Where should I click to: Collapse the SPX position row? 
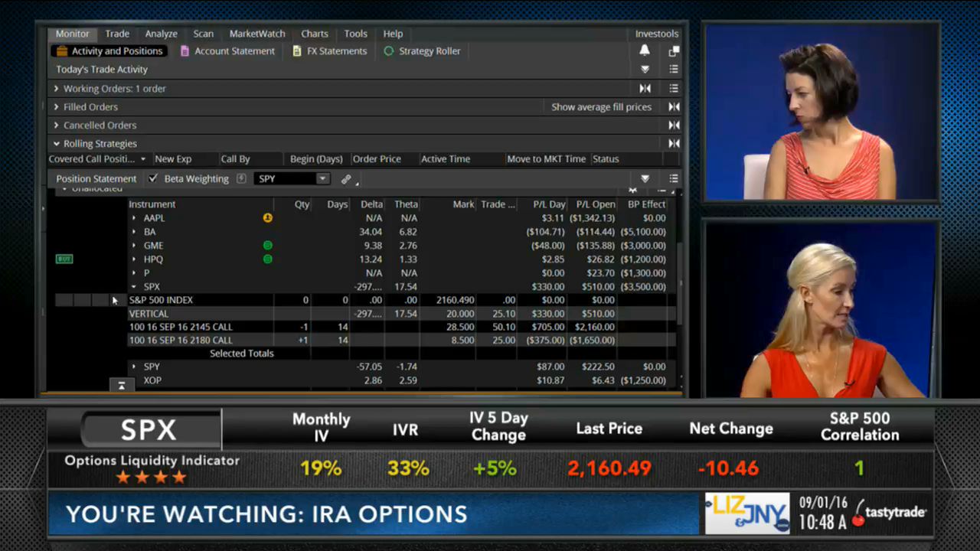tap(134, 287)
